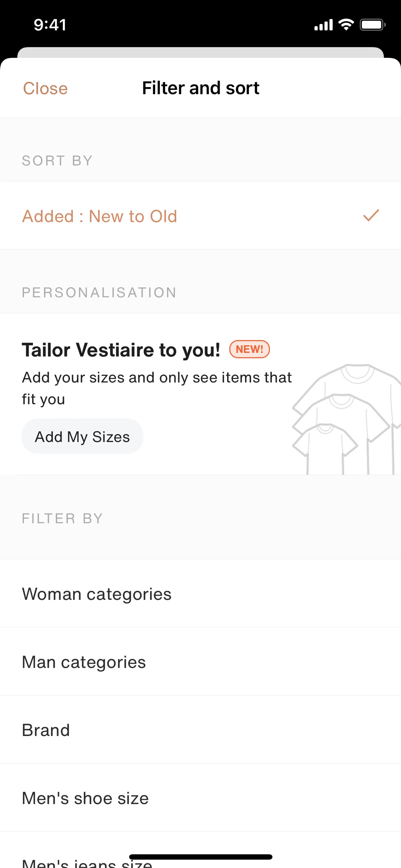Tap the Tailor Vestiaire to you! heading
Image resolution: width=401 pixels, height=868 pixels.
click(121, 350)
